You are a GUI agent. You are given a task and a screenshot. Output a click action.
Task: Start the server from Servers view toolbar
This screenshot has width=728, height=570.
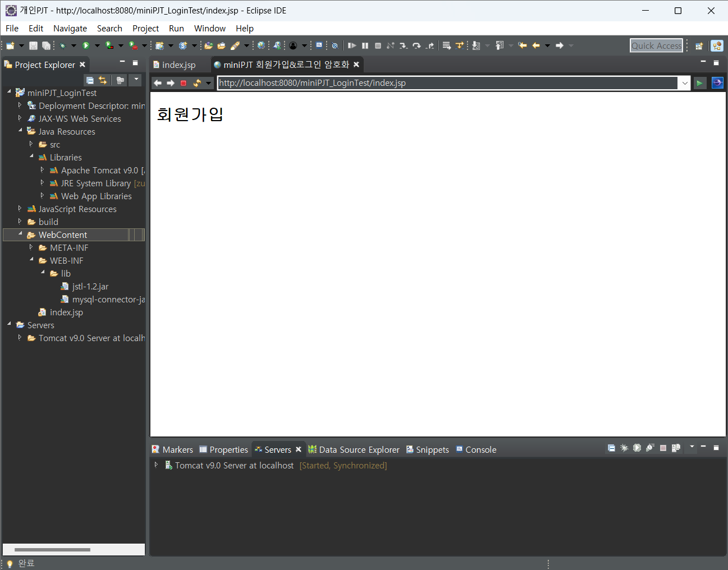637,448
